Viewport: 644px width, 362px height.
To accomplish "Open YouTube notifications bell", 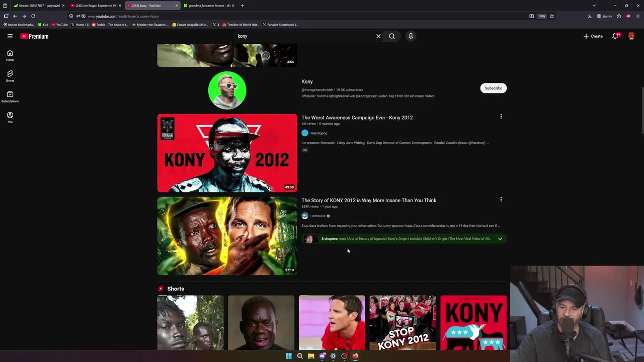I will [x=615, y=36].
